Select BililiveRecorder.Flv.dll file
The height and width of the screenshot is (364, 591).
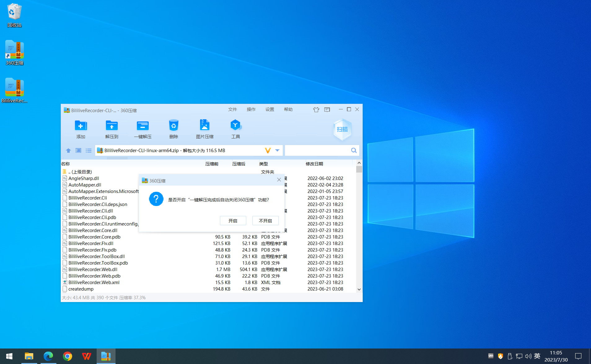(208, 243)
